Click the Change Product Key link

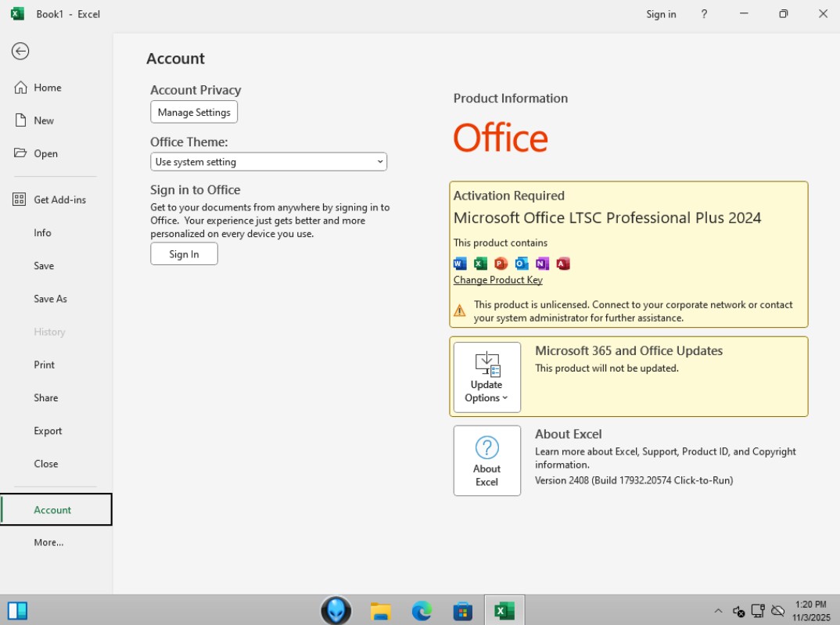pyautogui.click(x=497, y=280)
